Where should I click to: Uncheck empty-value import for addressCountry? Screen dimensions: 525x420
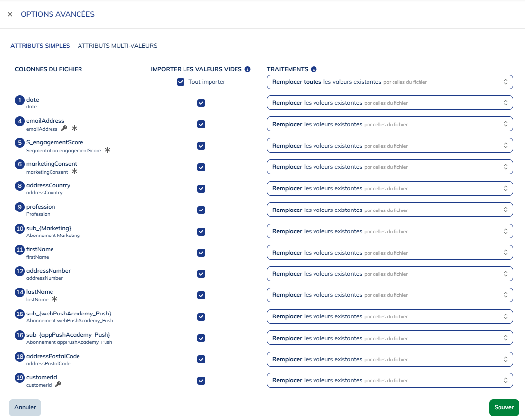coord(201,188)
